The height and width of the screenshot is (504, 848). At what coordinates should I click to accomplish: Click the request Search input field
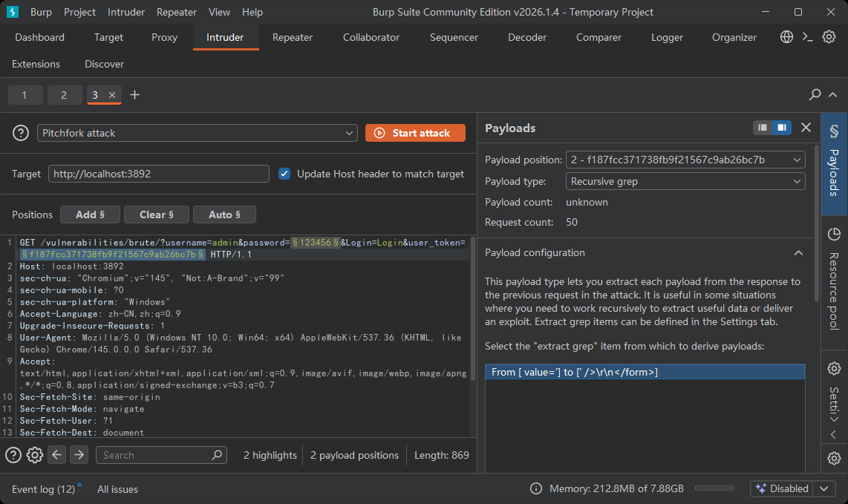pyautogui.click(x=161, y=455)
